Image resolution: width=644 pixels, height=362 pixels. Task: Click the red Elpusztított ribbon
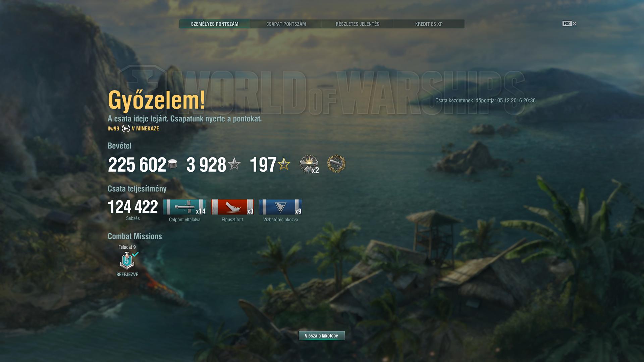(232, 207)
